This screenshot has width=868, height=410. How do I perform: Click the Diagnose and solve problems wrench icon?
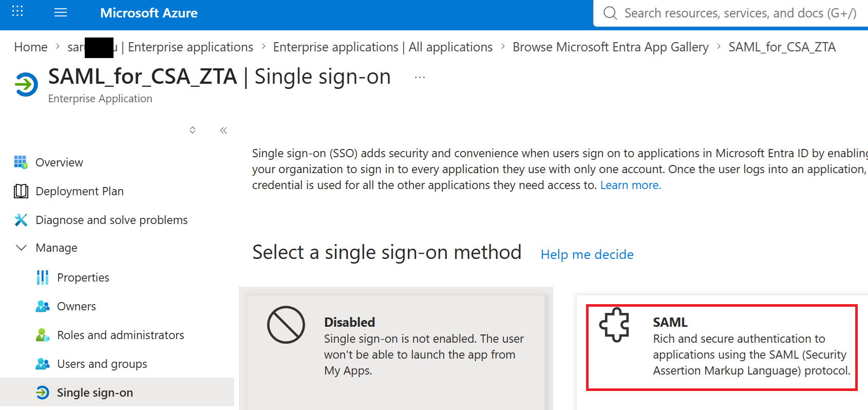point(21,220)
